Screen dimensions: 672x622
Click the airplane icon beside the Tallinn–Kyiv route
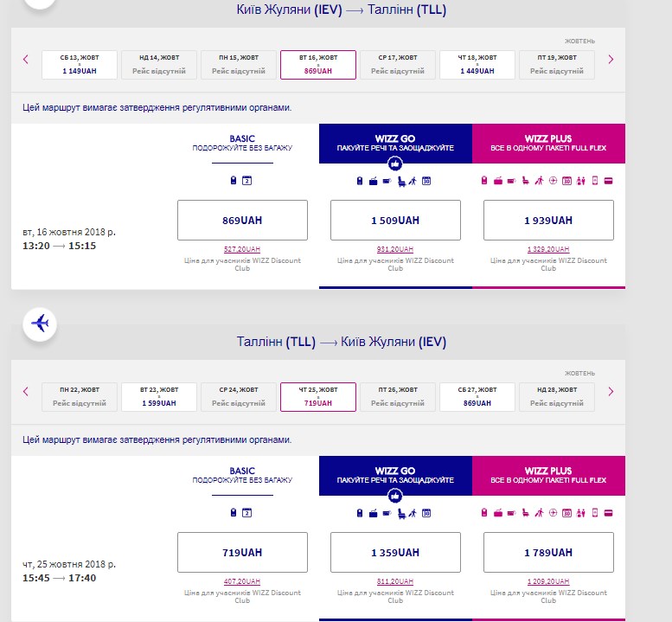coord(40,324)
